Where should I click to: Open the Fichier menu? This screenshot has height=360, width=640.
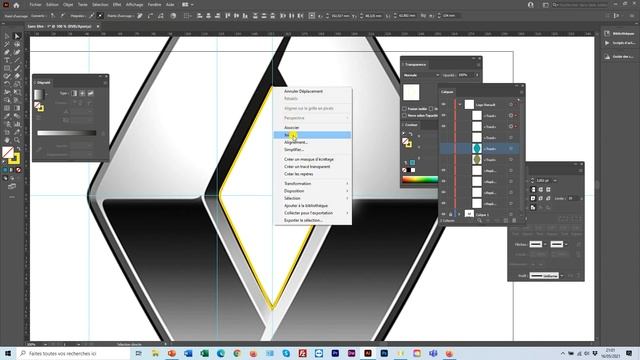(36, 5)
